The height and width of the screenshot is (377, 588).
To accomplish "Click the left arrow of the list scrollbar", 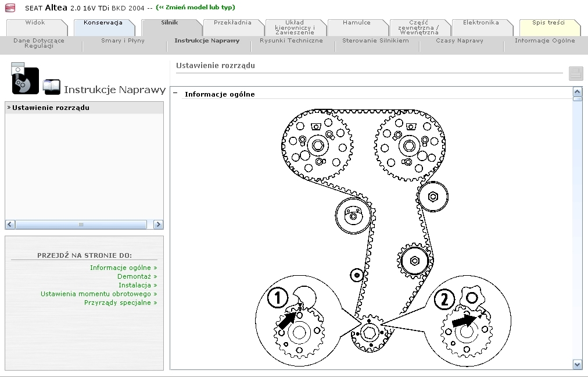I will pyautogui.click(x=10, y=225).
